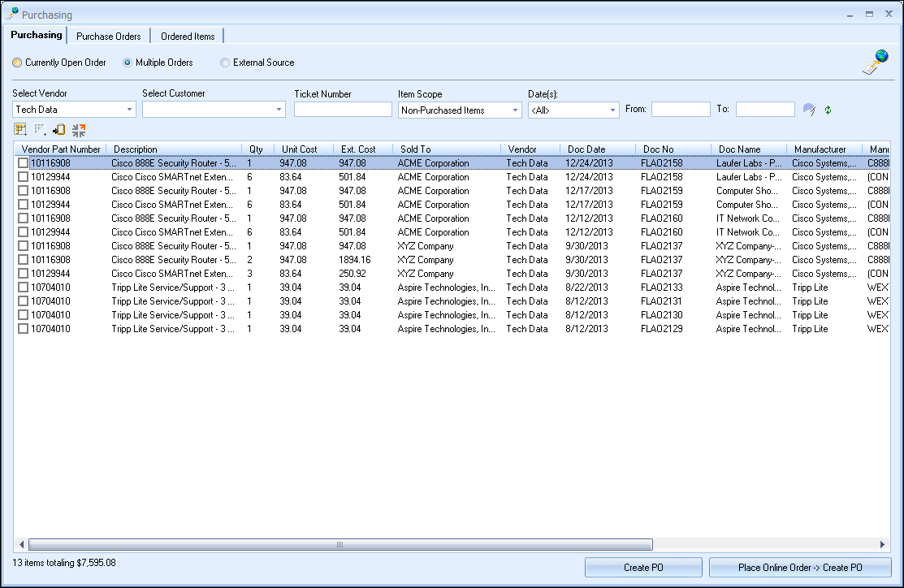904x588 pixels.
Task: Close the Purchasing window
Action: (x=889, y=15)
